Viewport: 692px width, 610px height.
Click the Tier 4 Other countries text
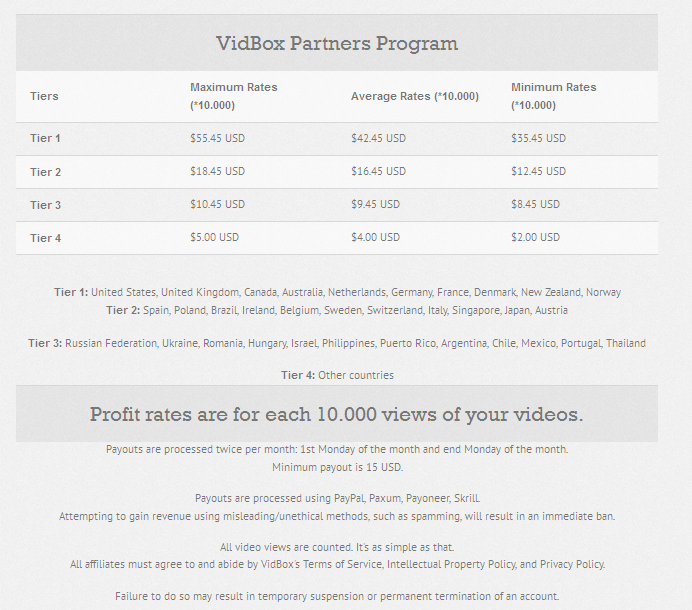(337, 375)
